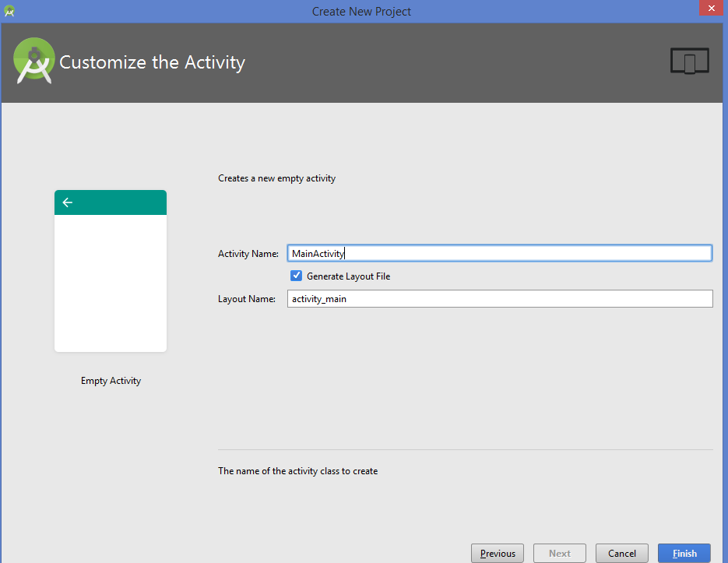This screenshot has height=563, width=728.
Task: Click the Android Studio title bar icon
Action: point(9,11)
